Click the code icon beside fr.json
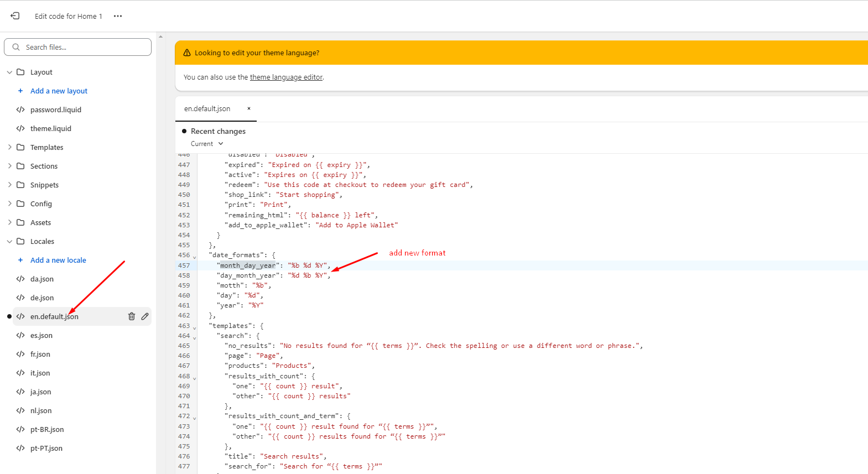 click(20, 354)
